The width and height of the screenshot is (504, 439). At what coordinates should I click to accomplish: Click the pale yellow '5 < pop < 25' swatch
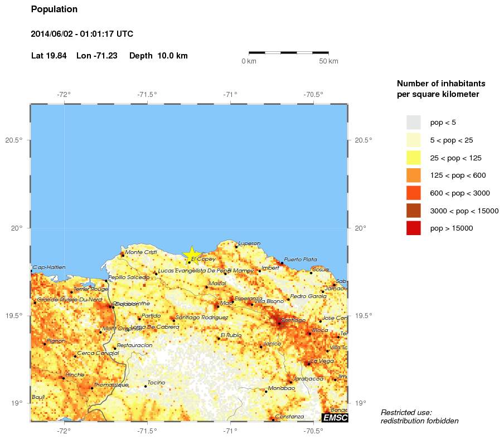[413, 139]
